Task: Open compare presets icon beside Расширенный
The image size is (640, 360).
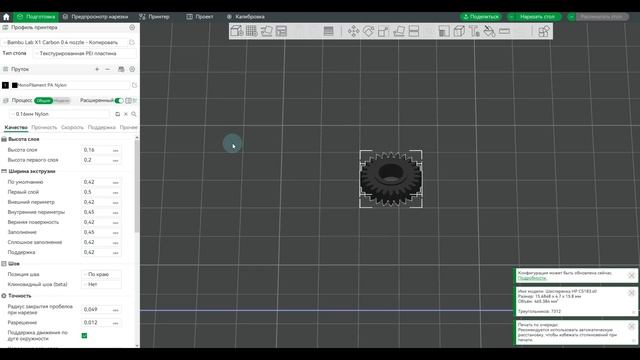Action: [129, 100]
